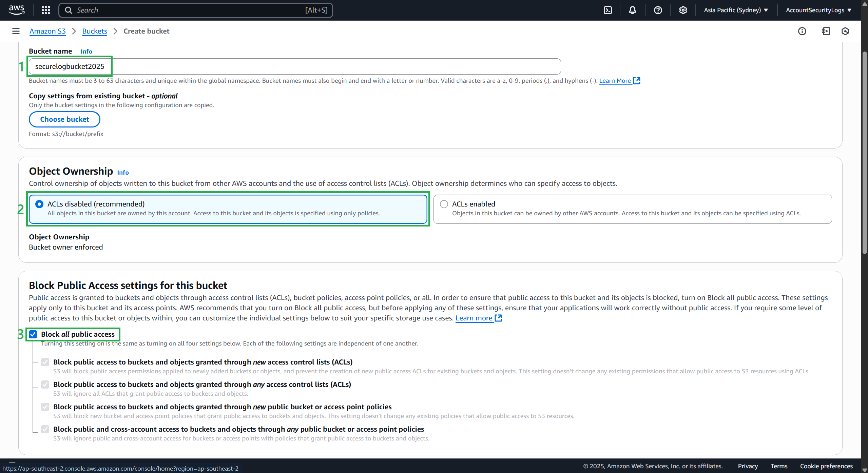The height and width of the screenshot is (473, 868).
Task: Select the ACLs enabled radio option
Action: 444,204
